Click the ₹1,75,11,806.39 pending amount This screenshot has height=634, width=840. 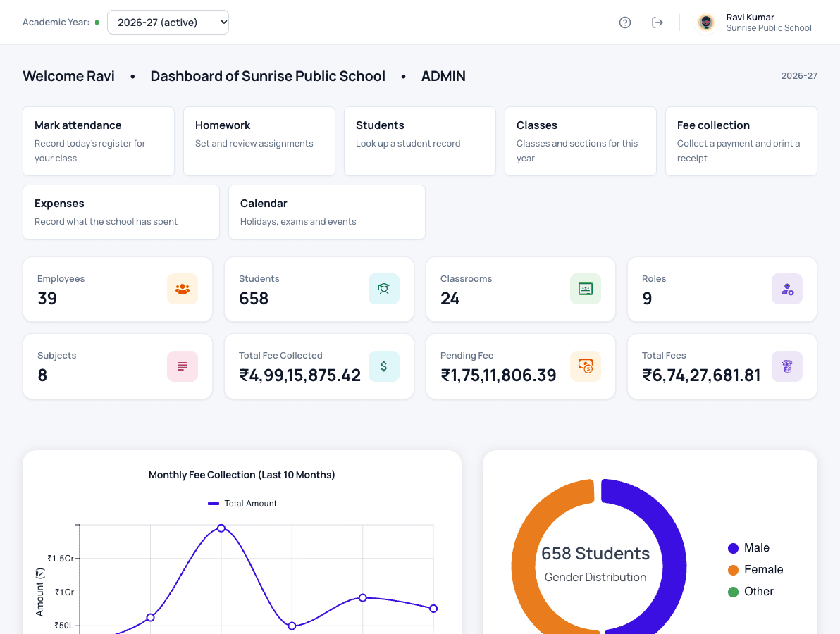(x=498, y=375)
